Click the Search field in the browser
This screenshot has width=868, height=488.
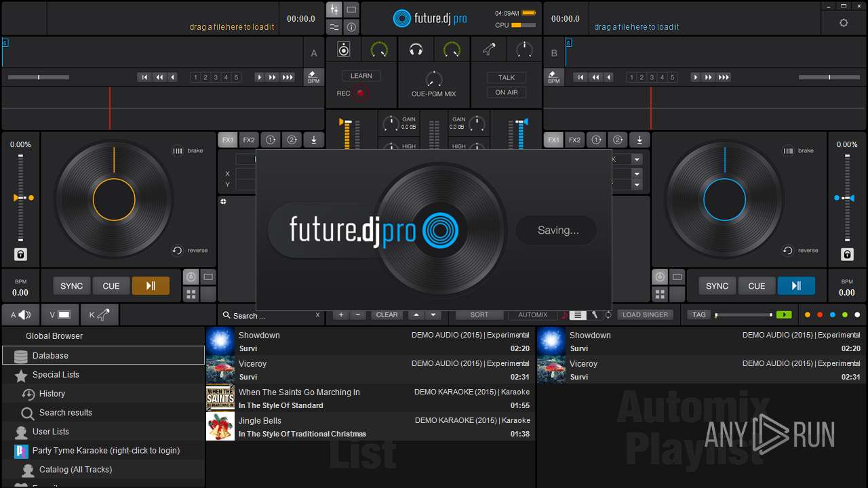(x=273, y=316)
